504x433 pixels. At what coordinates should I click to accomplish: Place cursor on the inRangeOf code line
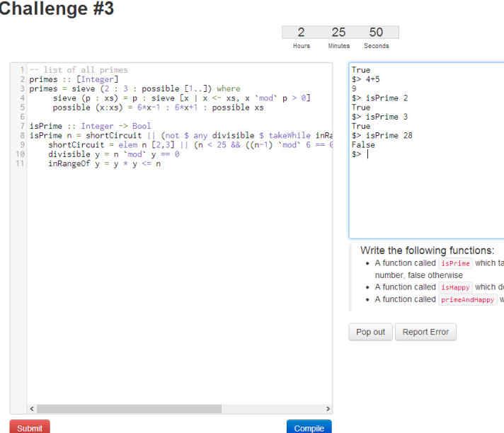pos(109,163)
